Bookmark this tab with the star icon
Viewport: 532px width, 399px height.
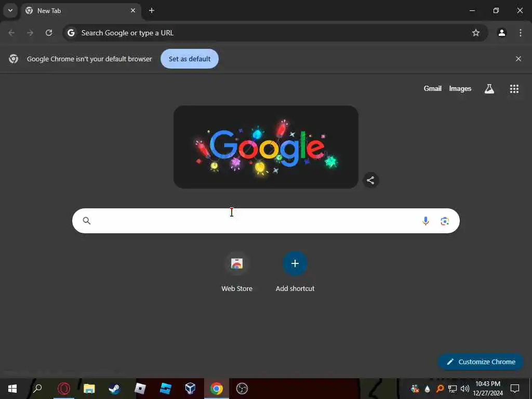click(476, 33)
